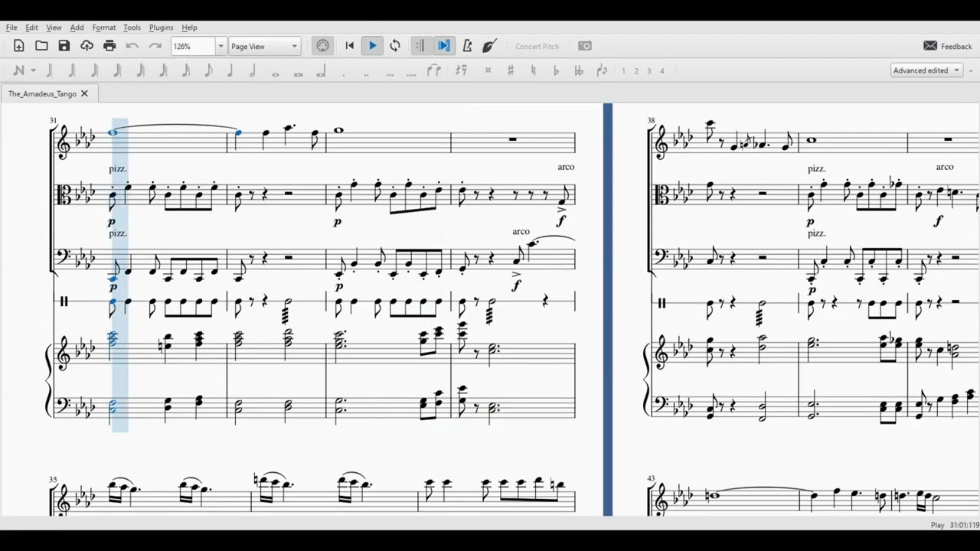This screenshot has width=980, height=551.
Task: Toggle loop playback
Action: pos(395,46)
